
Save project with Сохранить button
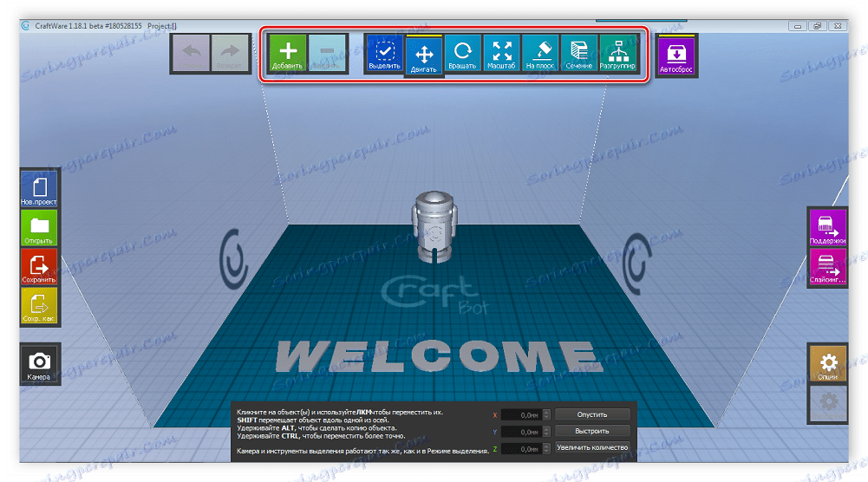point(39,266)
